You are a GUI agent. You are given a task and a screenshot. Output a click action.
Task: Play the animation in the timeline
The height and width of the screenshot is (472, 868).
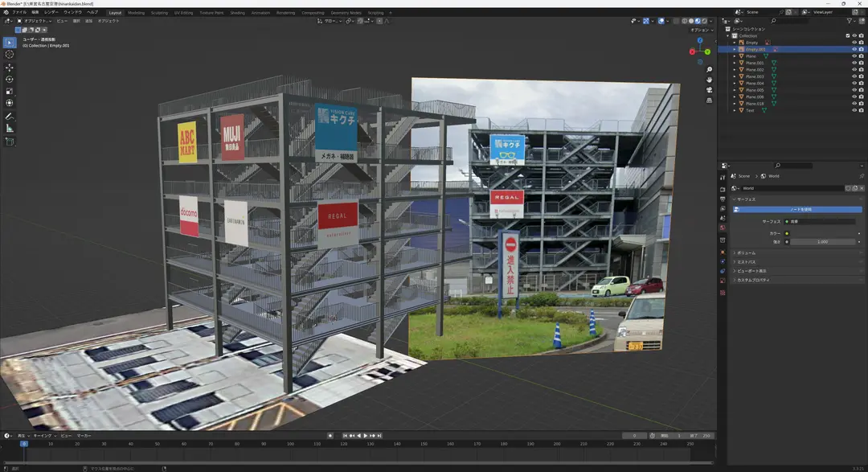click(x=366, y=436)
